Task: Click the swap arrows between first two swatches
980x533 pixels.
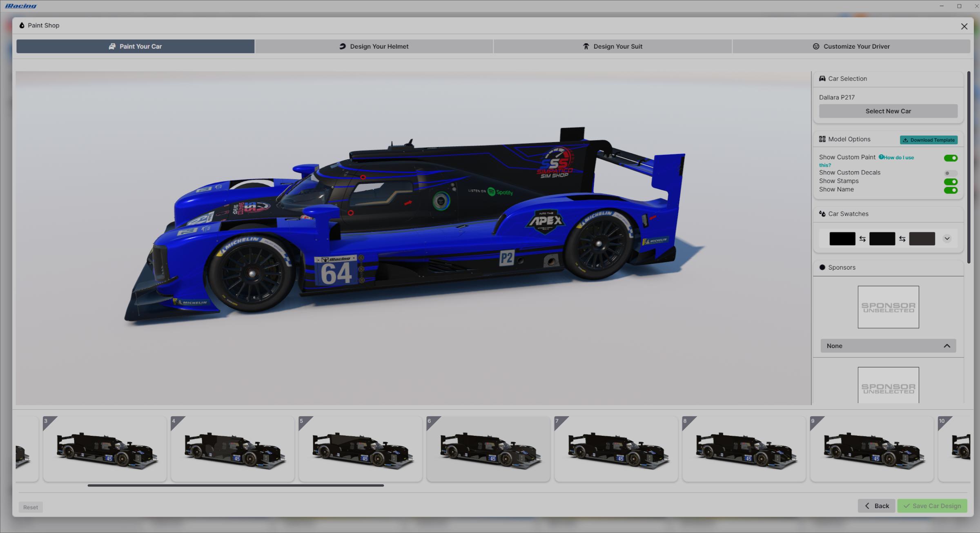Action: click(x=862, y=239)
